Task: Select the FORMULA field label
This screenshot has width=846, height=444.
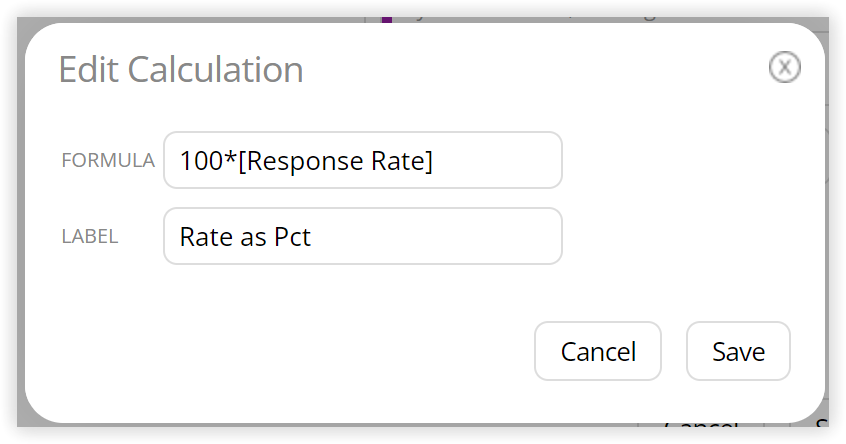Action: point(108,160)
